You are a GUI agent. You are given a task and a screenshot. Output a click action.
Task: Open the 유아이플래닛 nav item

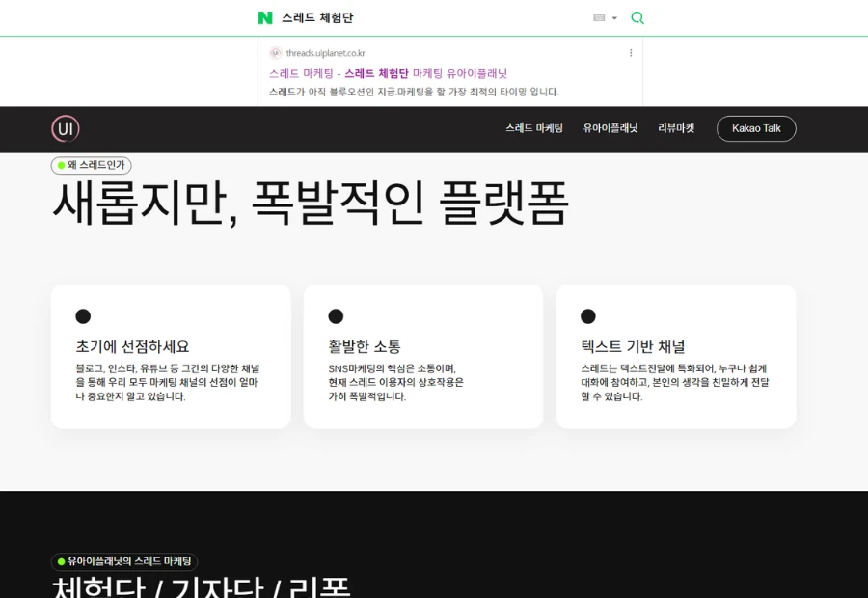coord(610,128)
